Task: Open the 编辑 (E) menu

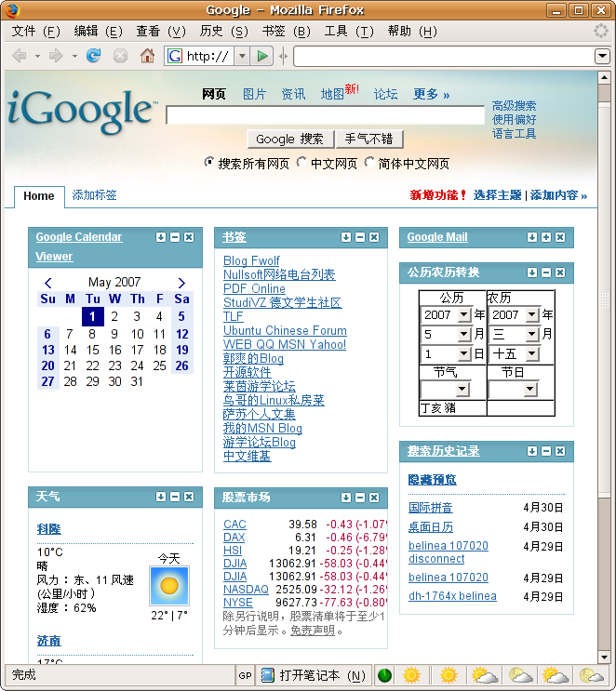Action: point(98,32)
